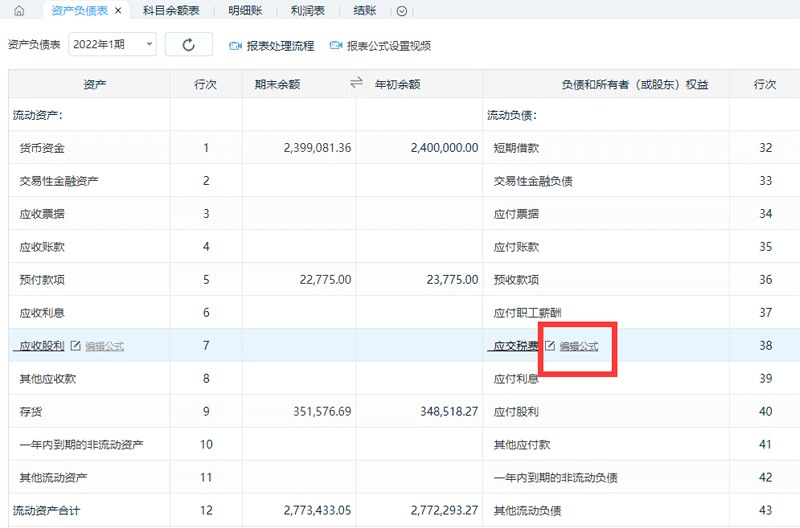Open the 2022年1期 period dropdown
The height and width of the screenshot is (528, 800).
[x=112, y=45]
